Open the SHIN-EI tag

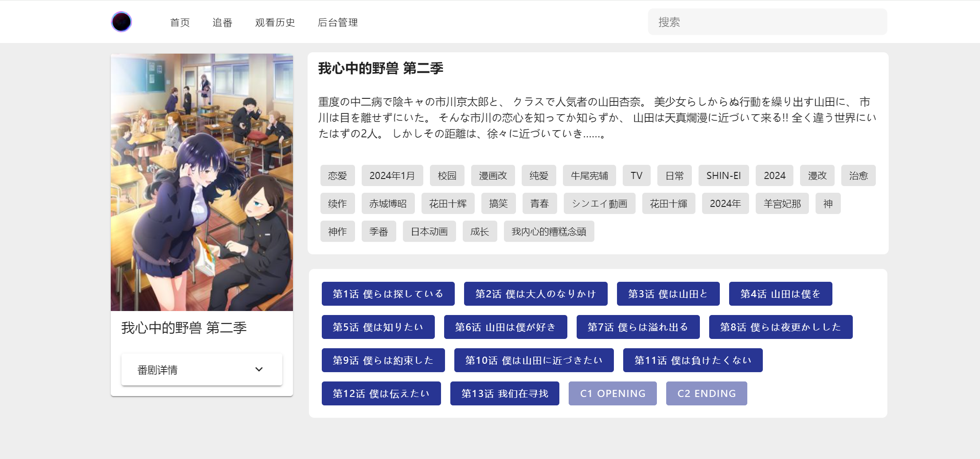click(724, 175)
